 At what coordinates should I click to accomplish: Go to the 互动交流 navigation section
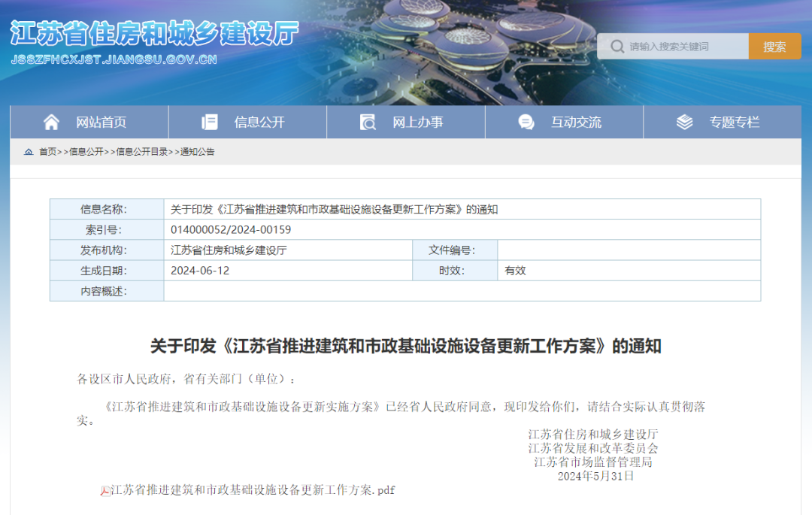tap(576, 122)
